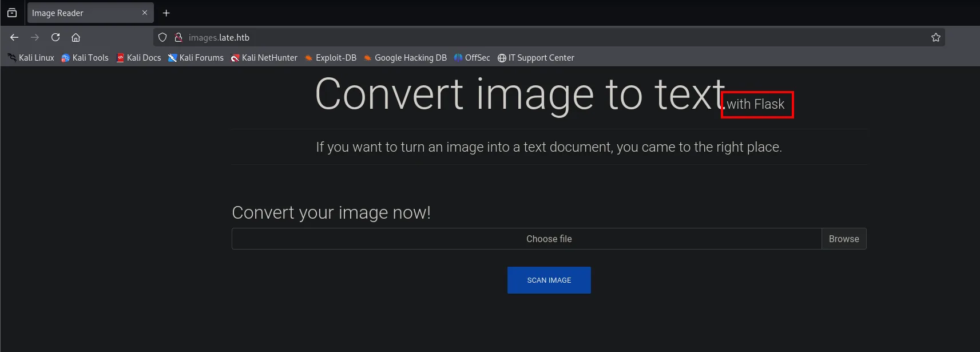Open the Exploit-DB bookmark
This screenshot has height=352, width=980.
[x=331, y=58]
